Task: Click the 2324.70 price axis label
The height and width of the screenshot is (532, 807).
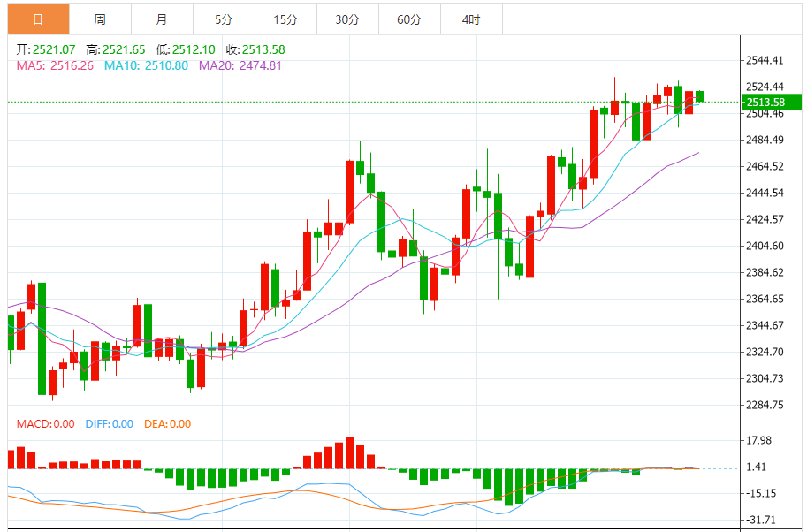Action: pos(765,353)
